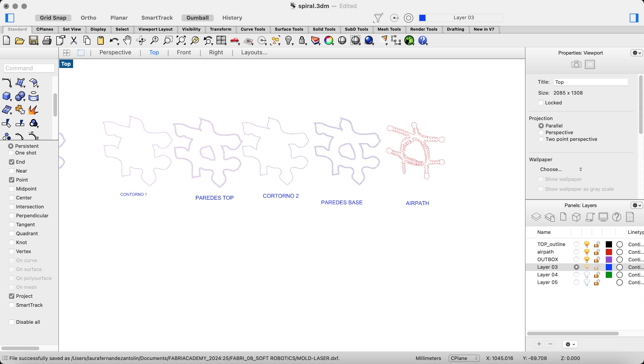Delete layer with minus button

pos(551,344)
